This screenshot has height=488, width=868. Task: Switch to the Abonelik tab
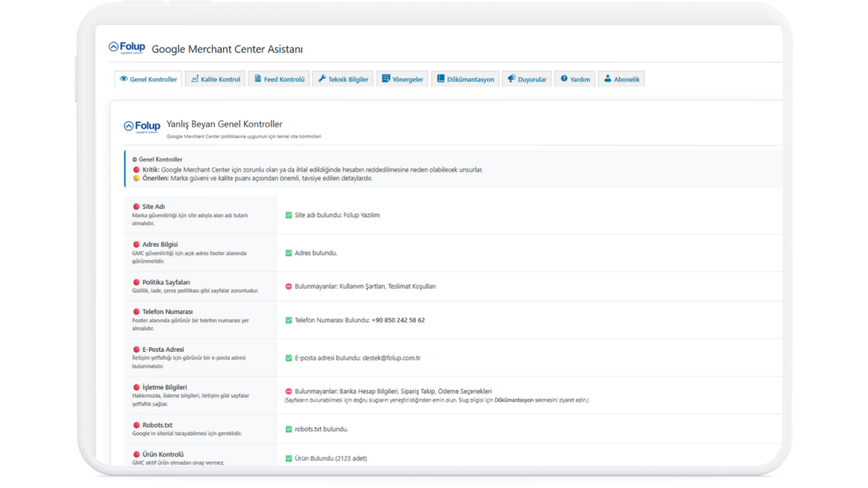click(621, 79)
